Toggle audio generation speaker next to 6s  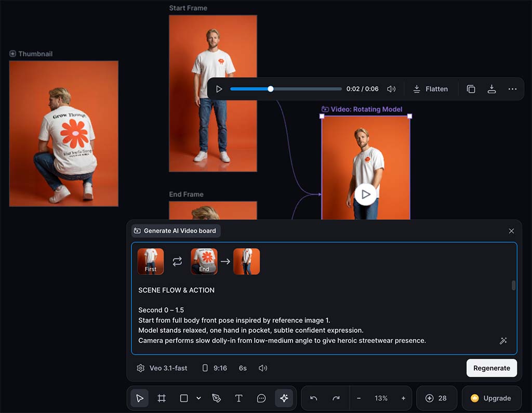coord(262,368)
